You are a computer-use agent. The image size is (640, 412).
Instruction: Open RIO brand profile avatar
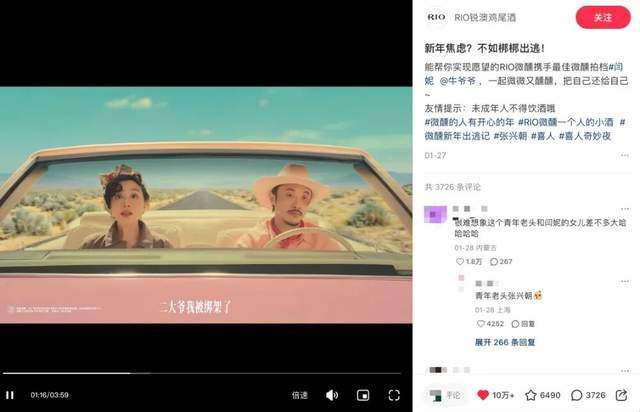coord(436,17)
